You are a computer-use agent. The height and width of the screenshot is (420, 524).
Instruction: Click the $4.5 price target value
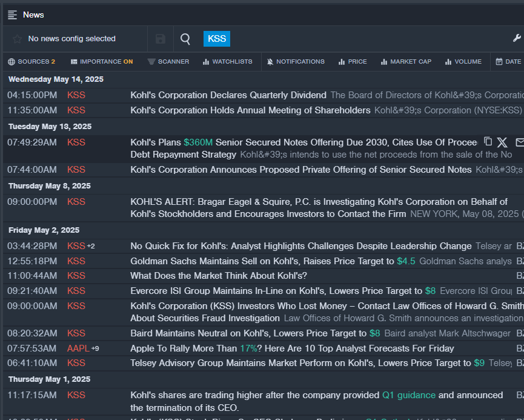(406, 261)
